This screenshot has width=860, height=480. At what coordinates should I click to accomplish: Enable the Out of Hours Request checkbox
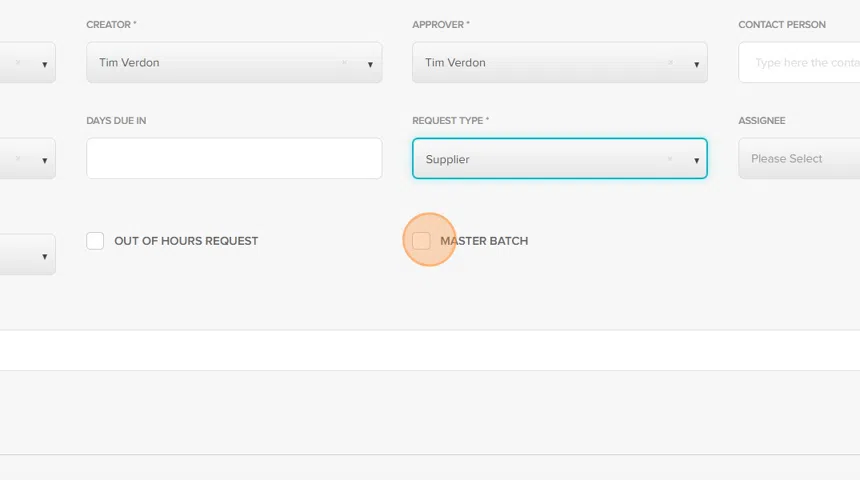pos(95,241)
